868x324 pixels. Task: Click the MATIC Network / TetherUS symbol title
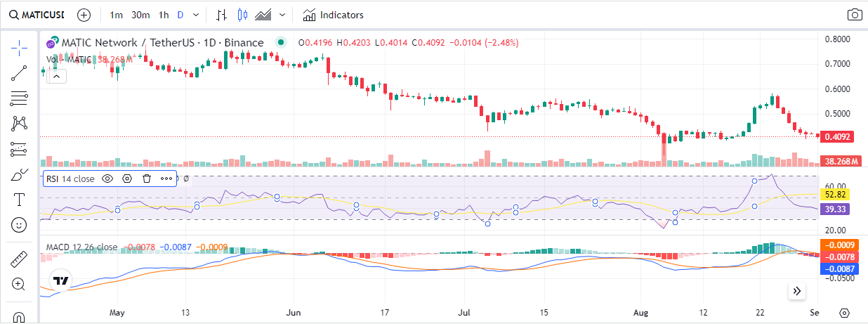click(x=163, y=43)
